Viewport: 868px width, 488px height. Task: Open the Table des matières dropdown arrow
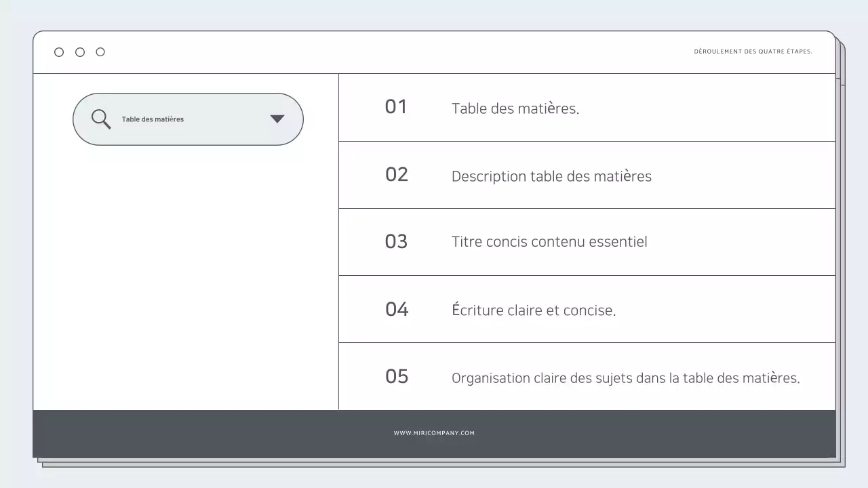(277, 119)
